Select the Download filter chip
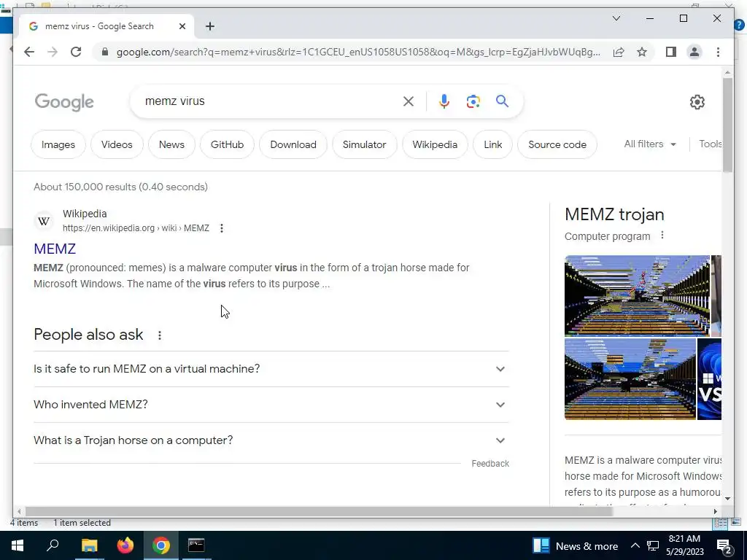 pos(293,144)
